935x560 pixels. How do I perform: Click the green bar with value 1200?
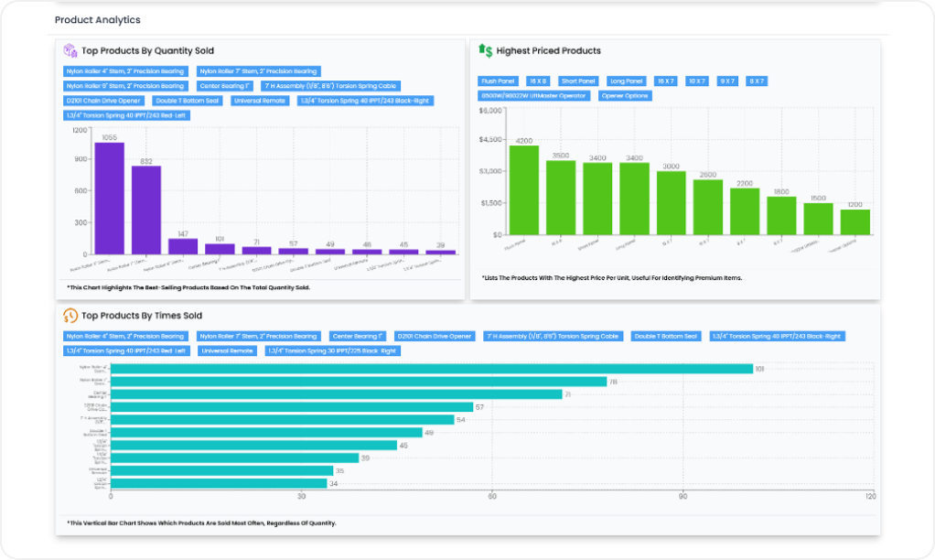[x=855, y=222]
